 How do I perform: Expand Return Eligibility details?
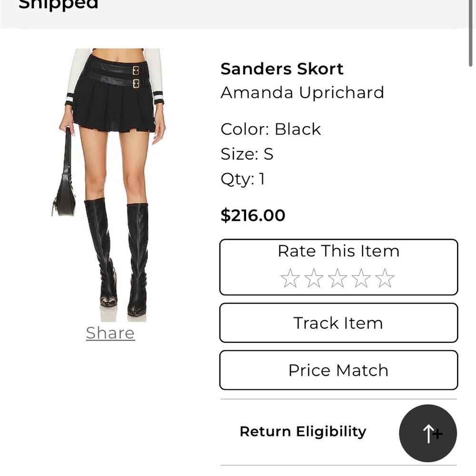point(303,431)
